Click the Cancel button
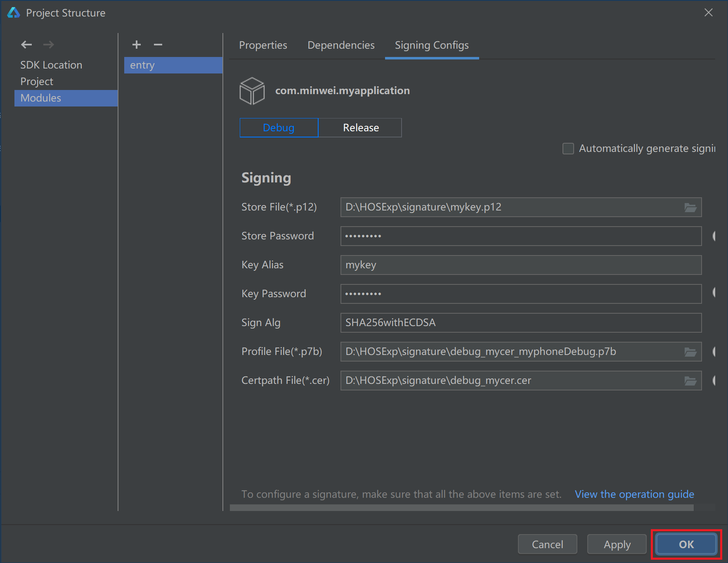This screenshot has width=728, height=563. pyautogui.click(x=547, y=544)
